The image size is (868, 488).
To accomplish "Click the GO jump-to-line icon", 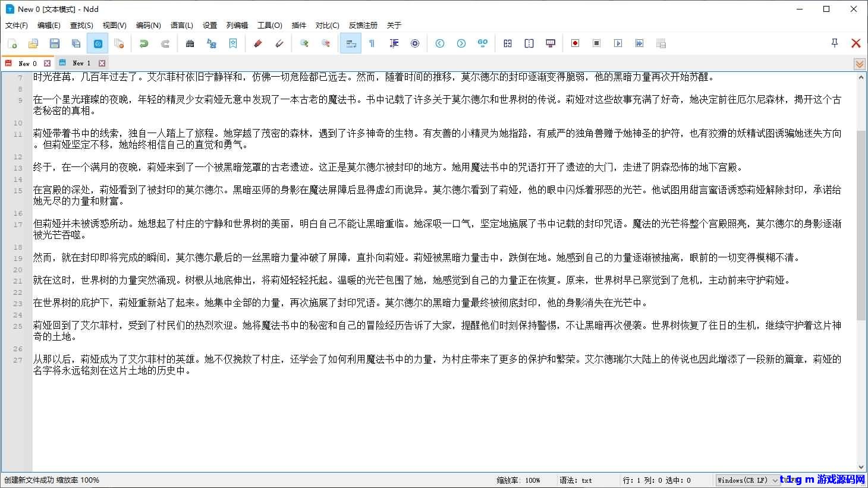I will (482, 43).
